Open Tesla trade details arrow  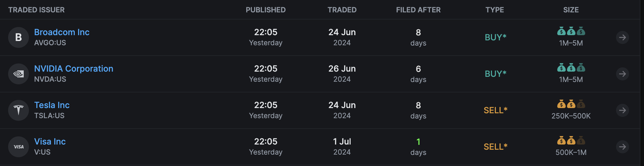[622, 110]
